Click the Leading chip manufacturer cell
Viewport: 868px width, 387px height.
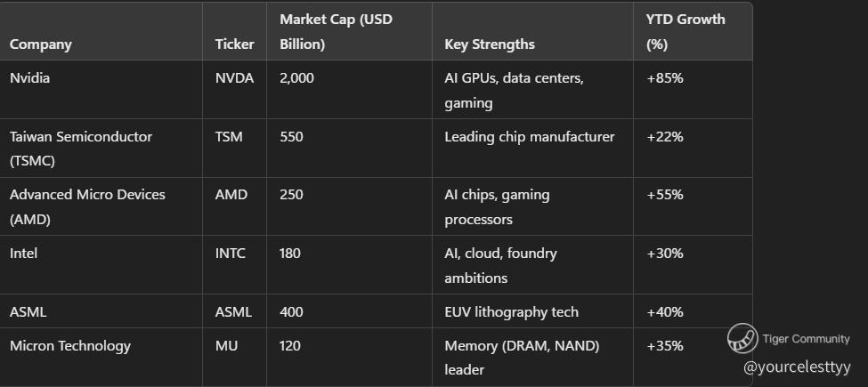click(529, 137)
